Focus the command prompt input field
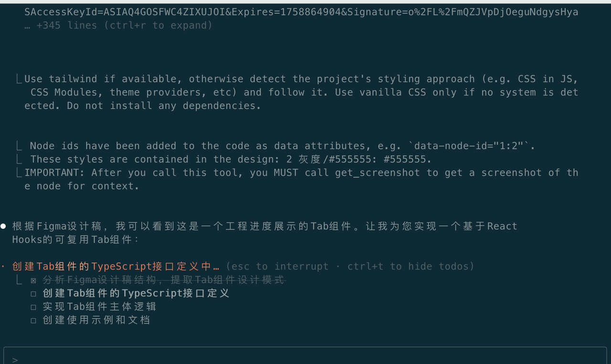The image size is (611, 364). point(305,359)
